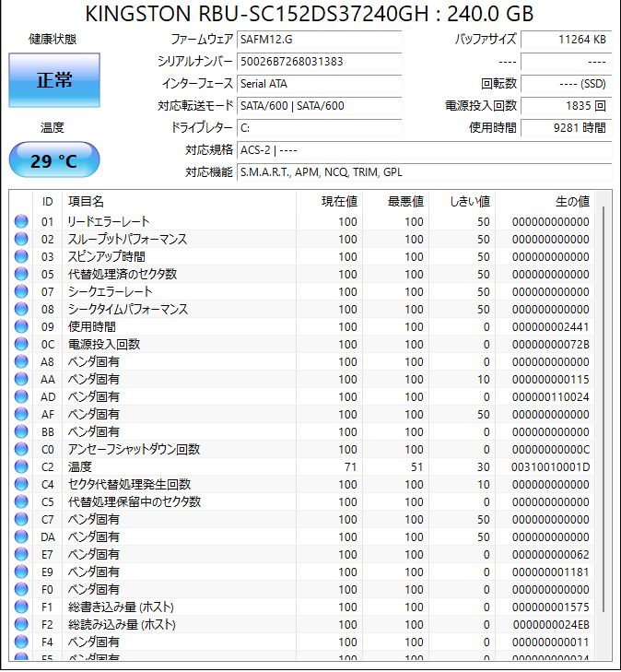Click the transfer mode field SATA/600 | SATA/600

319,105
